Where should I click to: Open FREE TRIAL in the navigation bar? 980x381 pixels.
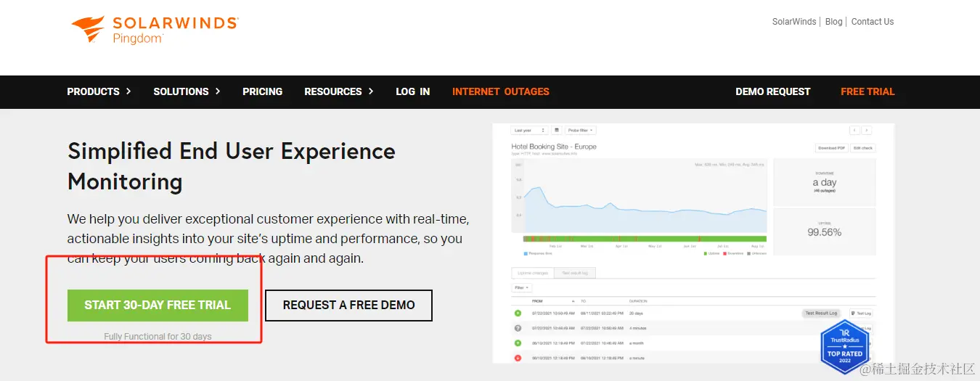click(867, 91)
